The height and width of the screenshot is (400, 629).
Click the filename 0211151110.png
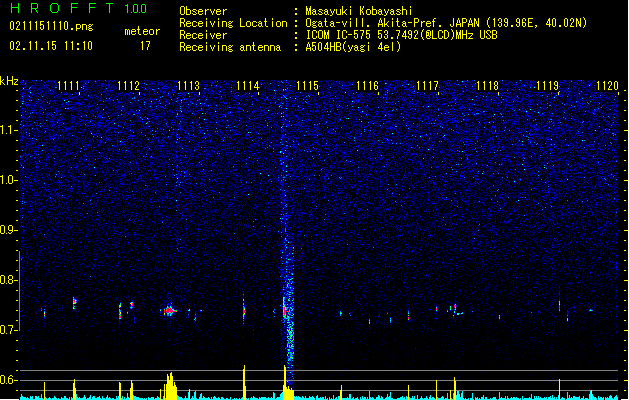coord(51,27)
